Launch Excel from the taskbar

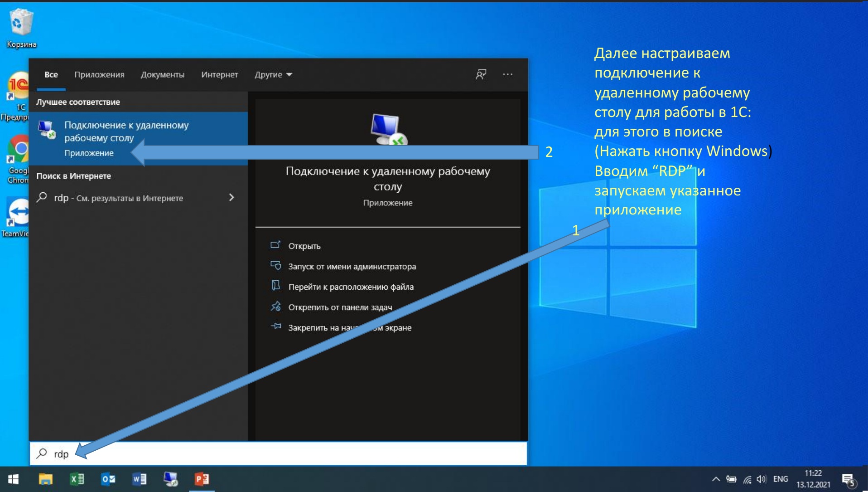(x=77, y=479)
